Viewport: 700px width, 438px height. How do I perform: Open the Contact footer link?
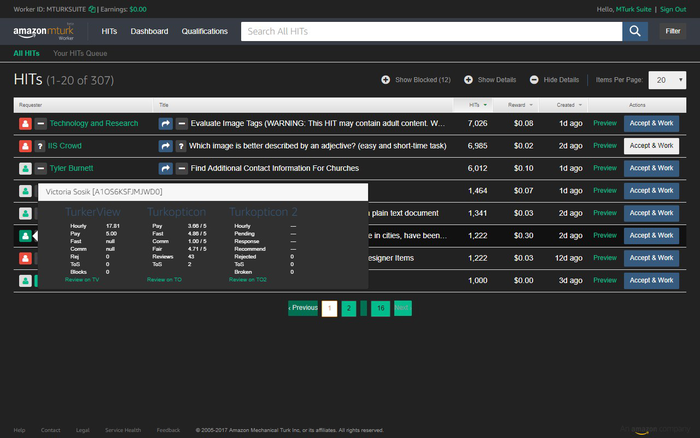[50, 430]
